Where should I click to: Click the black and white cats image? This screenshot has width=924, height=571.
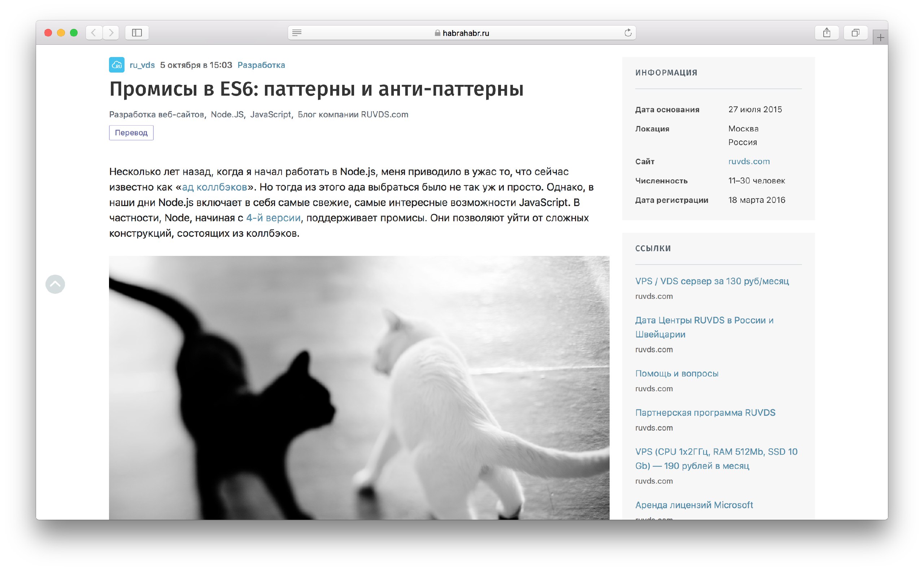359,388
